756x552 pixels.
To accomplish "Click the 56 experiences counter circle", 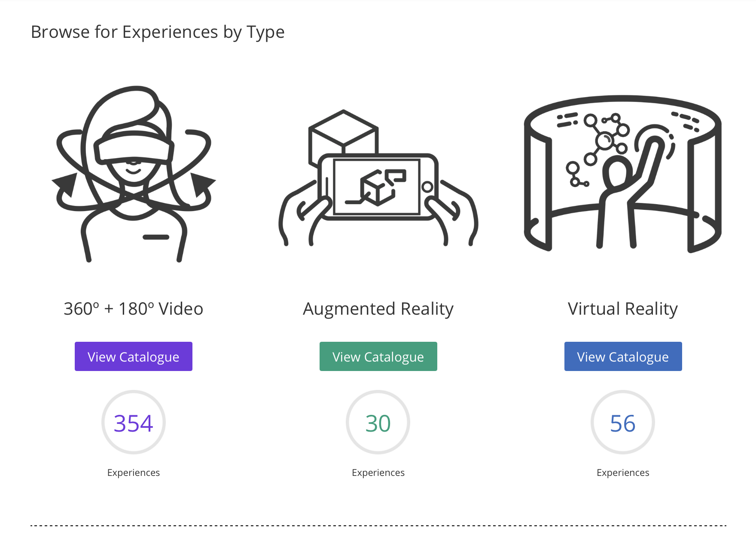I will coord(623,422).
